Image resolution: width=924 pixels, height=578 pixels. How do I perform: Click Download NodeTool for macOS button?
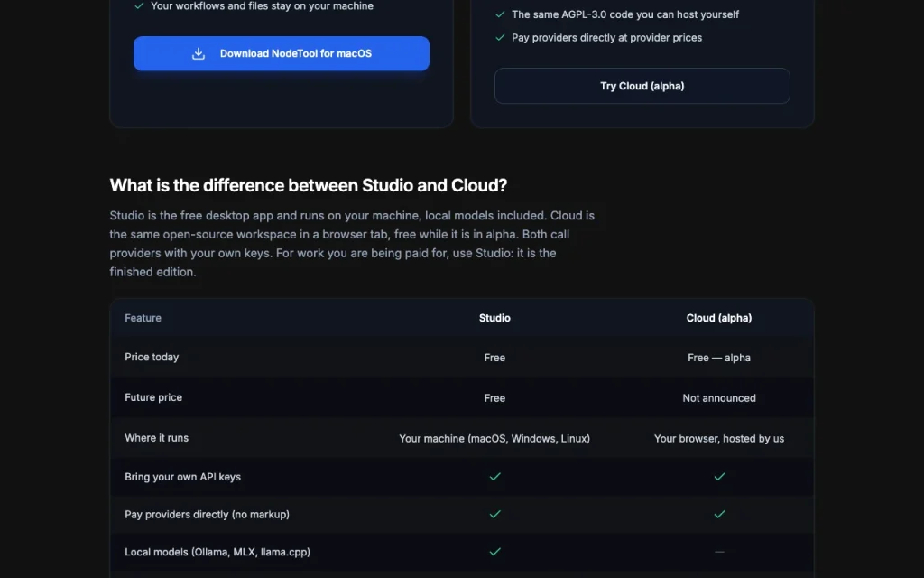pos(282,53)
